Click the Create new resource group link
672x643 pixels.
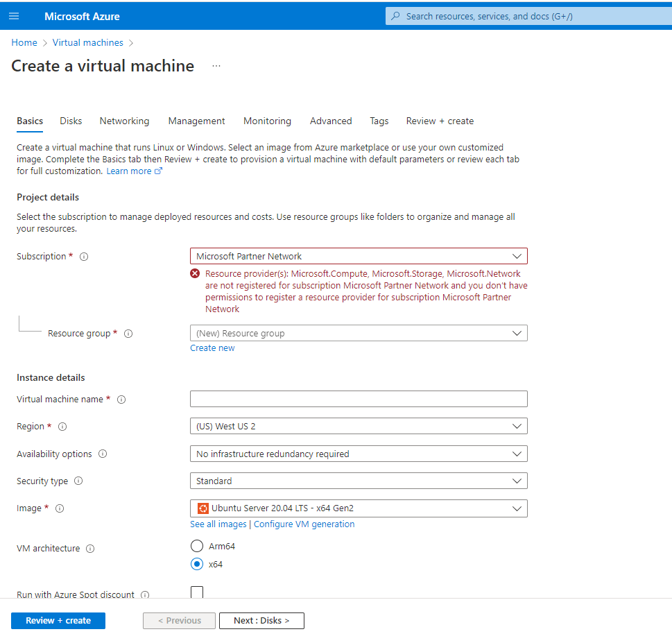pos(212,348)
